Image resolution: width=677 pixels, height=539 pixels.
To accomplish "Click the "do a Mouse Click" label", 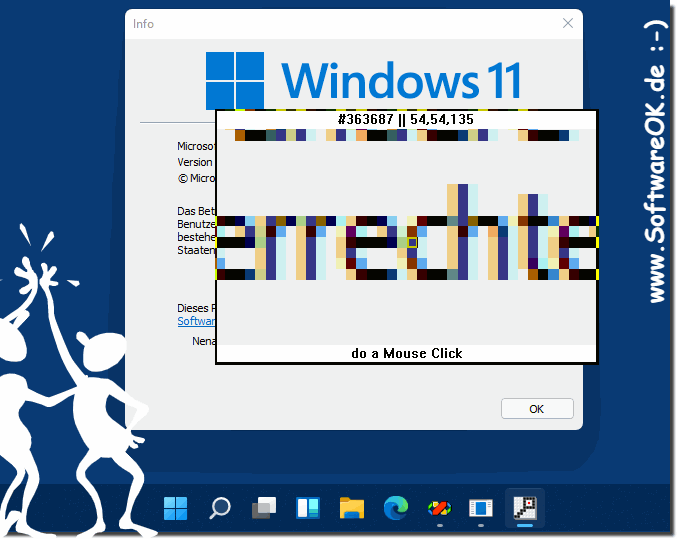I will [x=407, y=353].
